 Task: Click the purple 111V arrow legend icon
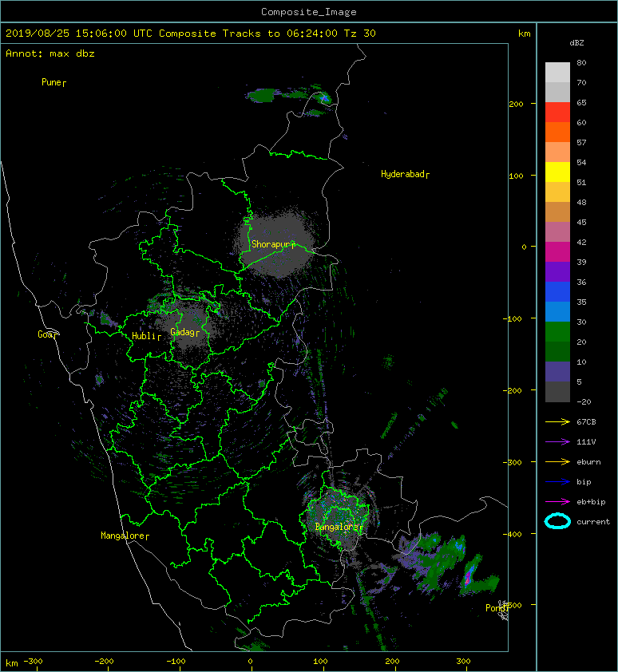(557, 442)
